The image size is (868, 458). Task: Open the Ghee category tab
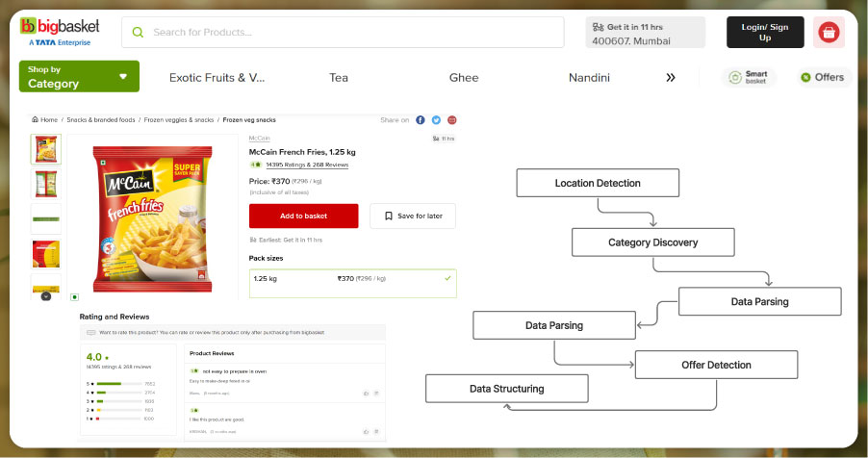pos(463,78)
